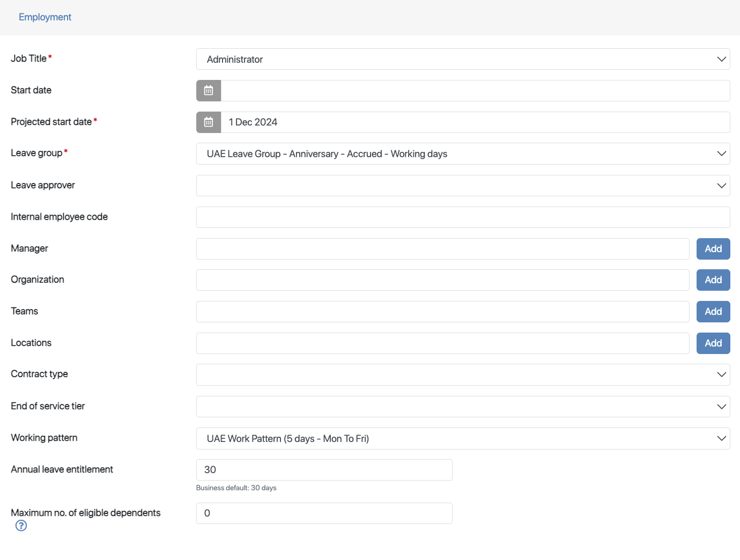This screenshot has width=740, height=560.
Task: Open the Working pattern dropdown
Action: [463, 439]
